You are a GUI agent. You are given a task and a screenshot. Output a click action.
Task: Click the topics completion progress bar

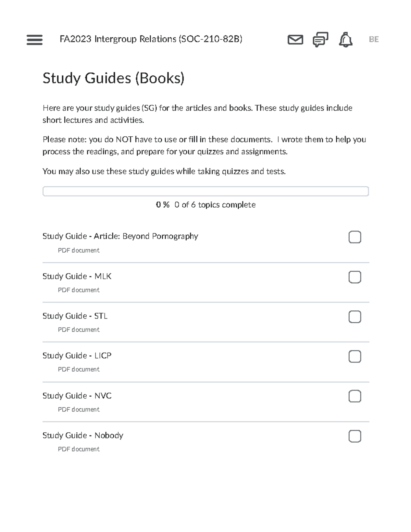(206, 191)
